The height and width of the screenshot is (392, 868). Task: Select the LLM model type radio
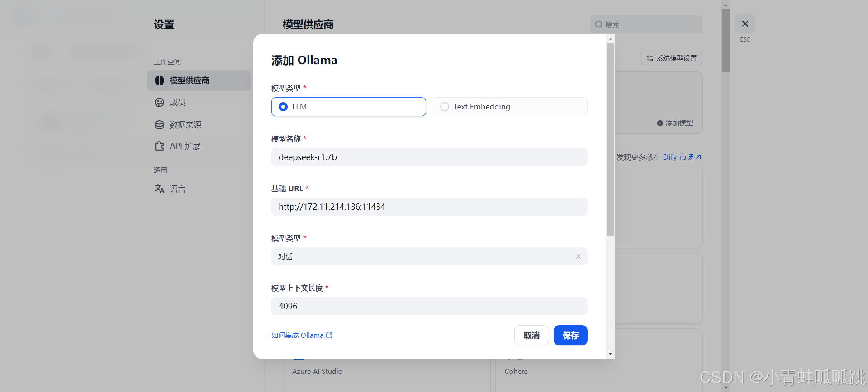348,107
